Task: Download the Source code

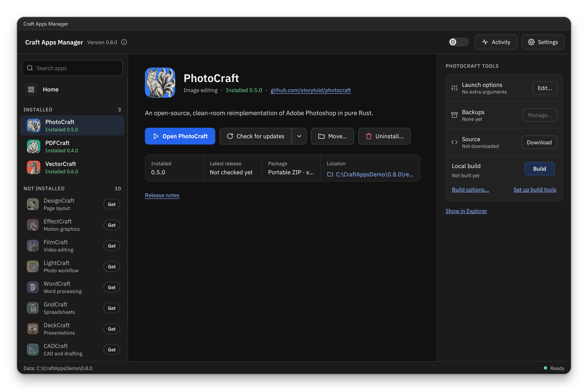Action: [539, 142]
